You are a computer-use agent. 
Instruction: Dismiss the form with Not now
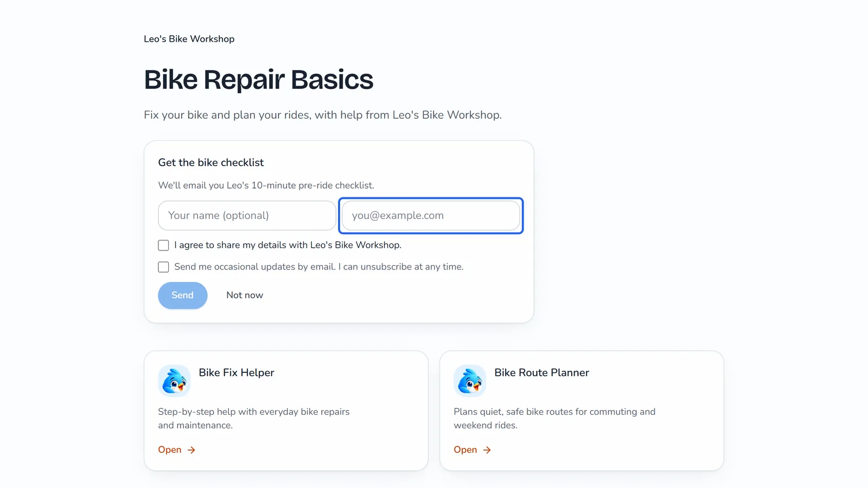pyautogui.click(x=245, y=296)
